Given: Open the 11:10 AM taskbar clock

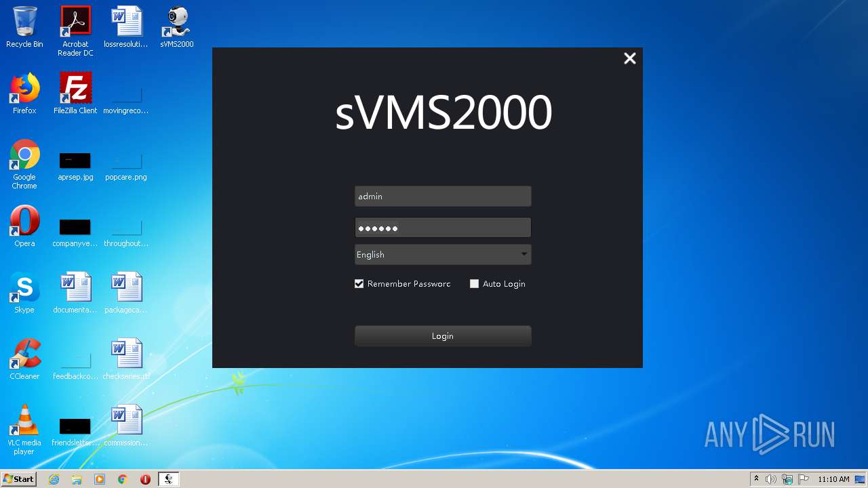Looking at the screenshot, I should point(833,479).
